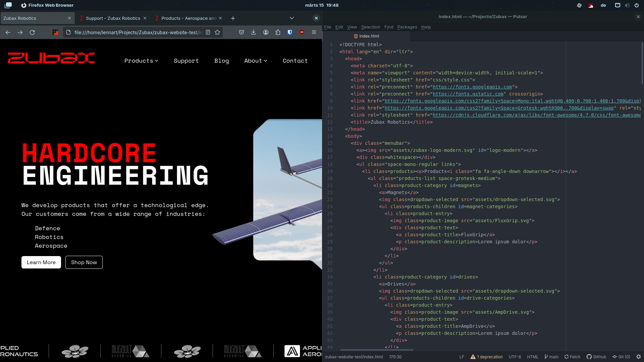Open the Activities overview icon

pos(8,5)
